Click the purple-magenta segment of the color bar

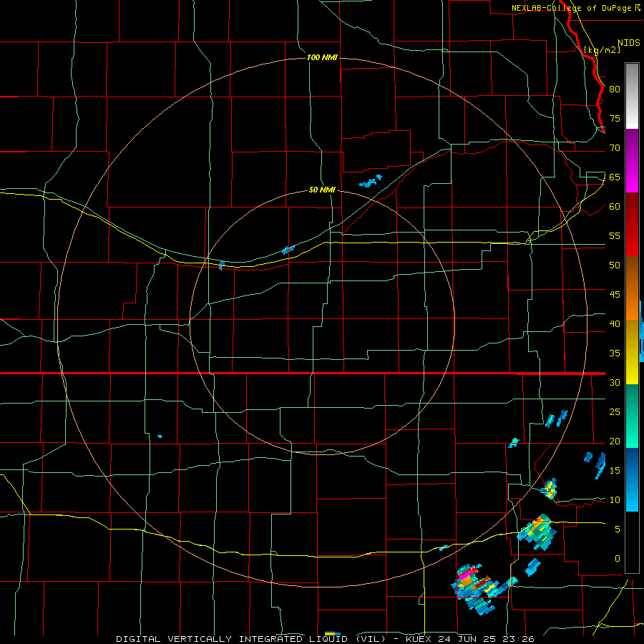tap(632, 160)
